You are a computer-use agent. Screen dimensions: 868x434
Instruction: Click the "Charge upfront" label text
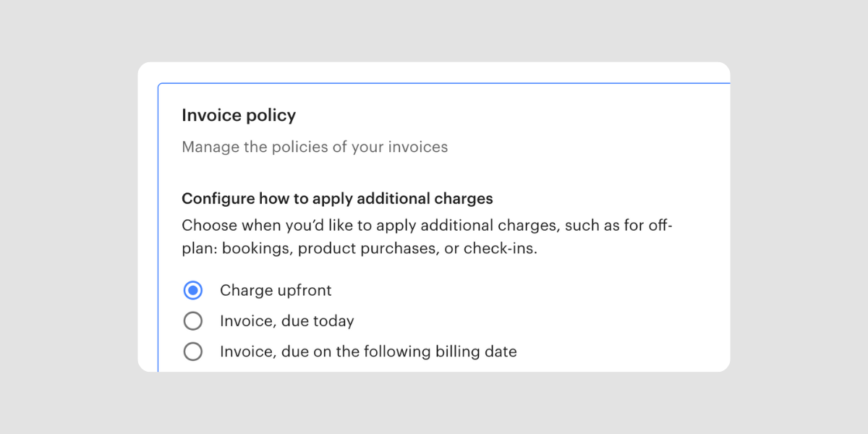click(x=276, y=290)
